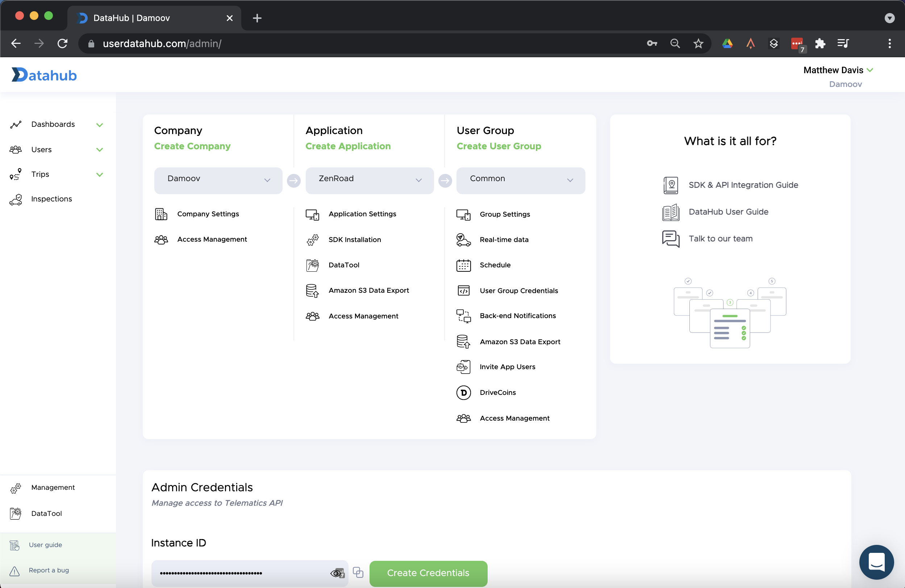Click the Instance ID password field
The width and height of the screenshot is (905, 588).
(239, 573)
